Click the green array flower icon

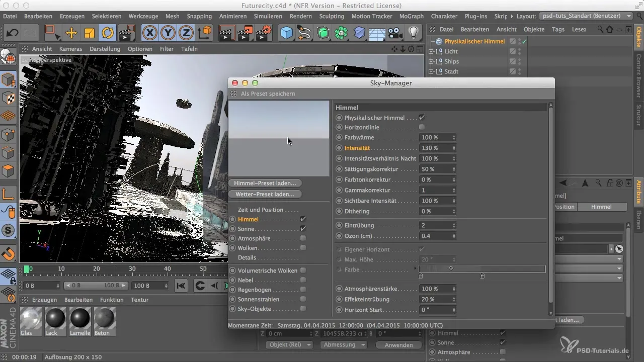341,33
